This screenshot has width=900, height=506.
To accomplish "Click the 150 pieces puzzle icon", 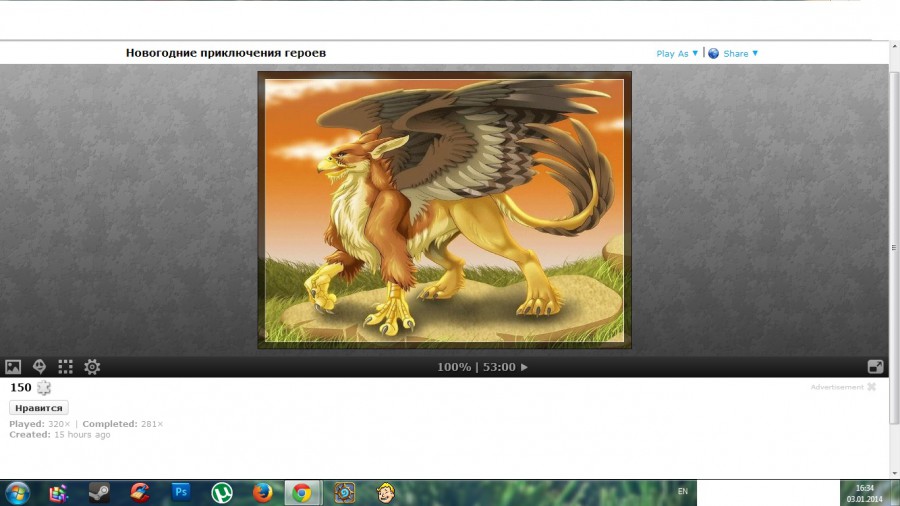I will 44,388.
